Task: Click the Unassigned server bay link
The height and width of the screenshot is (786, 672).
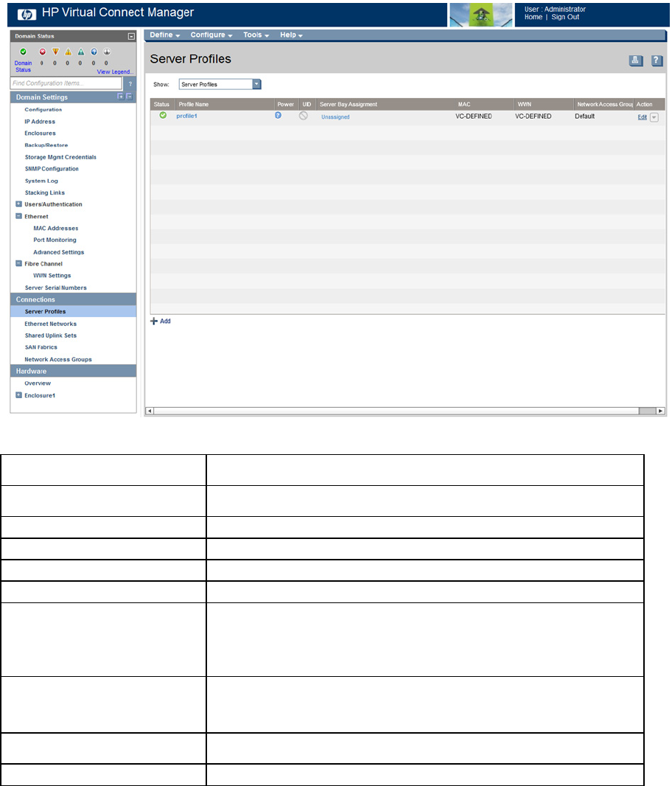Action: tap(335, 116)
